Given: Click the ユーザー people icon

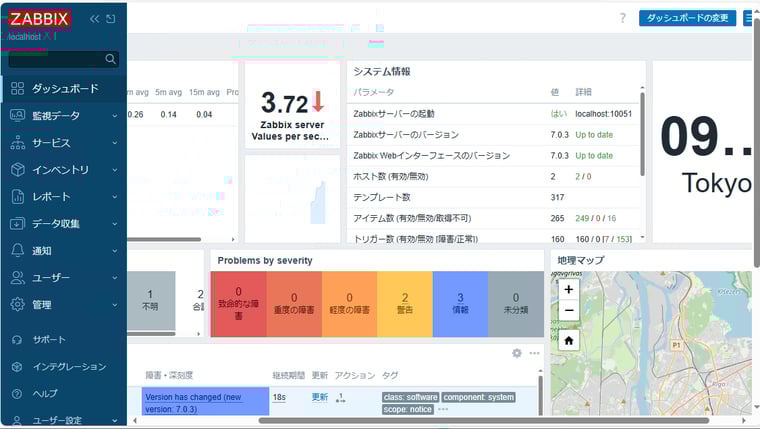Looking at the screenshot, I should [x=17, y=278].
